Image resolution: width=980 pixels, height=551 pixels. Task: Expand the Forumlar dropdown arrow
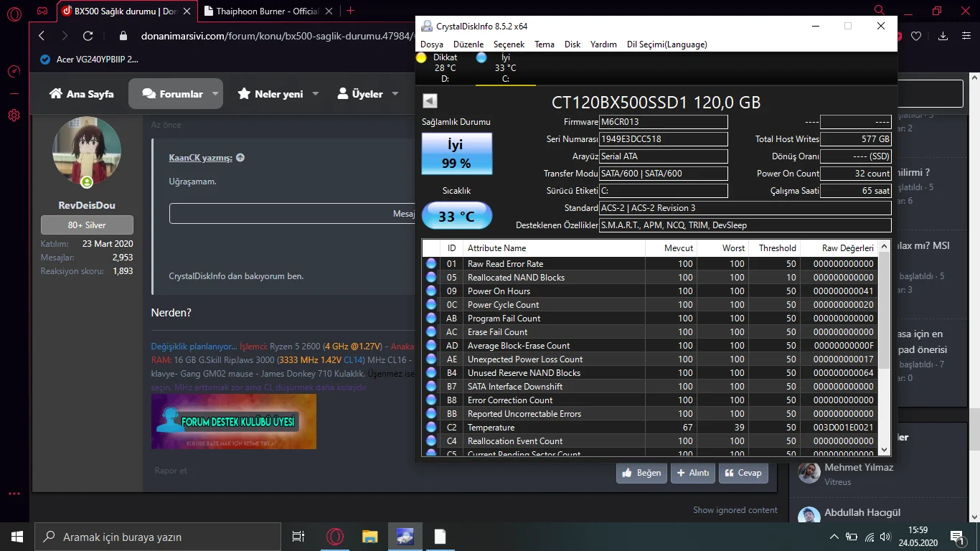217,94
